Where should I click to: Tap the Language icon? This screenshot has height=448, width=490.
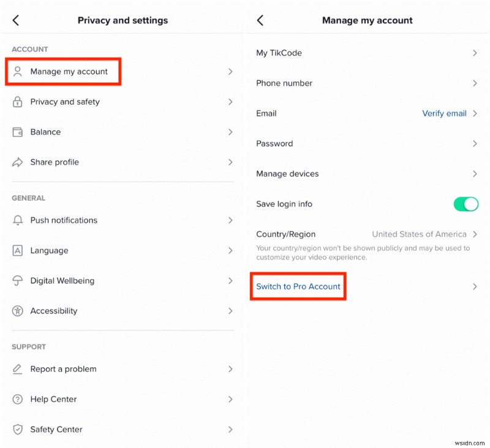click(x=17, y=250)
